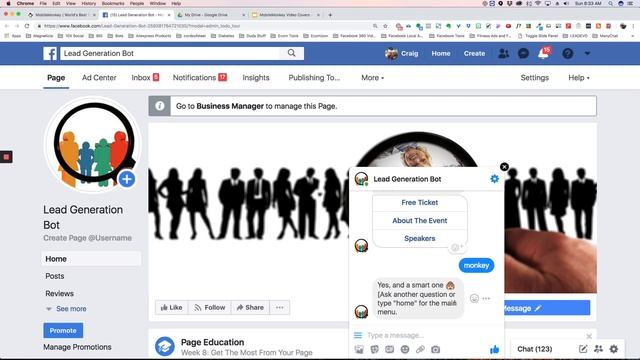Select Reviews in left sidebar

pos(60,293)
